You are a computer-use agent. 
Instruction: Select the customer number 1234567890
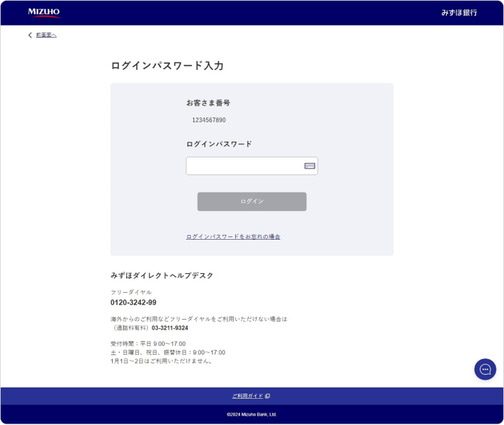[x=209, y=120]
